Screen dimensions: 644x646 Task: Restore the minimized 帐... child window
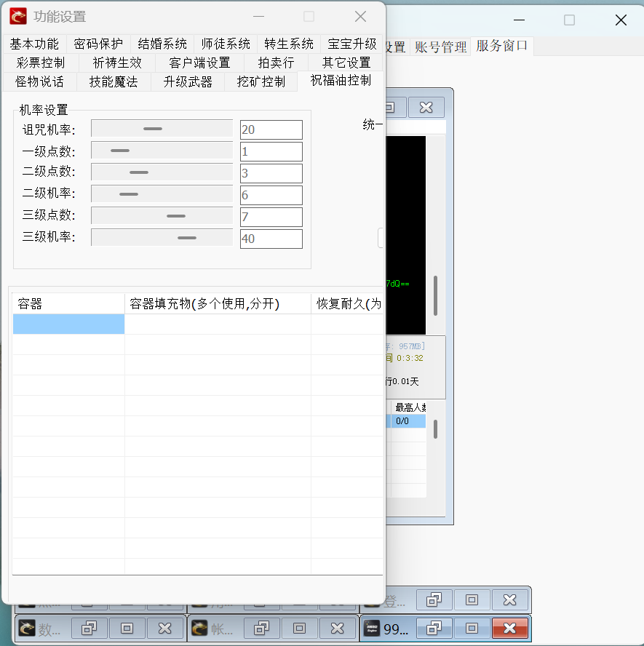[x=262, y=629]
